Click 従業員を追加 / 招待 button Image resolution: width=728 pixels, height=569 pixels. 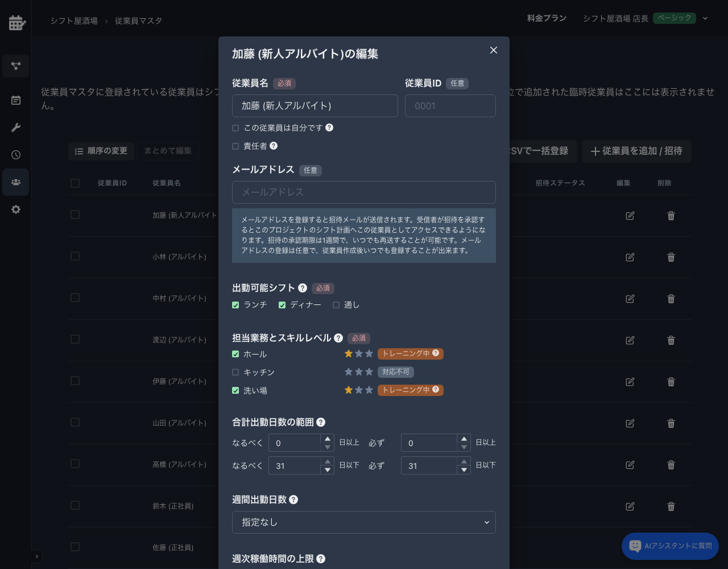[x=636, y=151]
